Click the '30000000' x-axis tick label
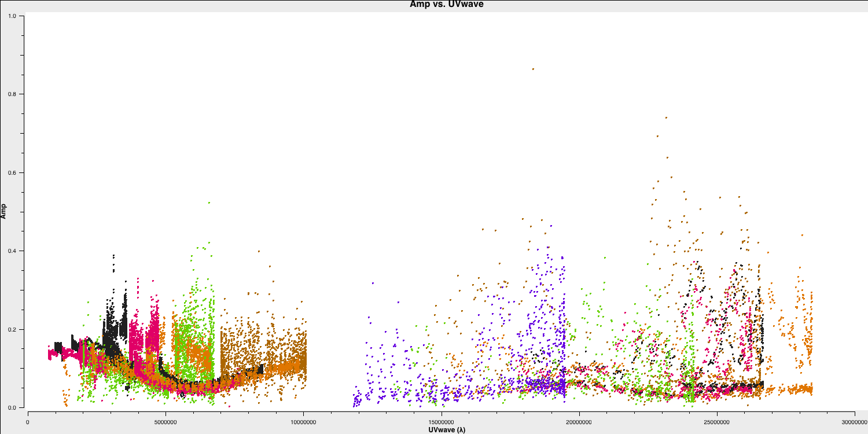This screenshot has width=868, height=434. (x=854, y=422)
